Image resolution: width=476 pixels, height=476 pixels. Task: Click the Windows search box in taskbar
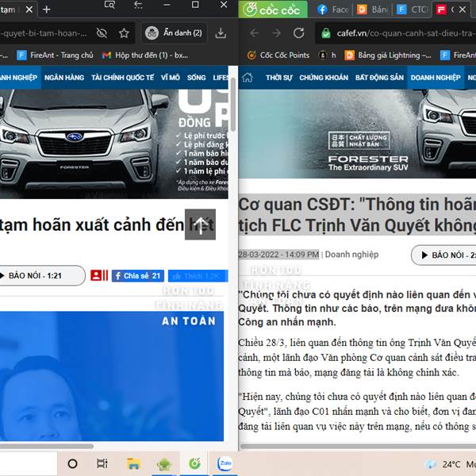click(29, 463)
